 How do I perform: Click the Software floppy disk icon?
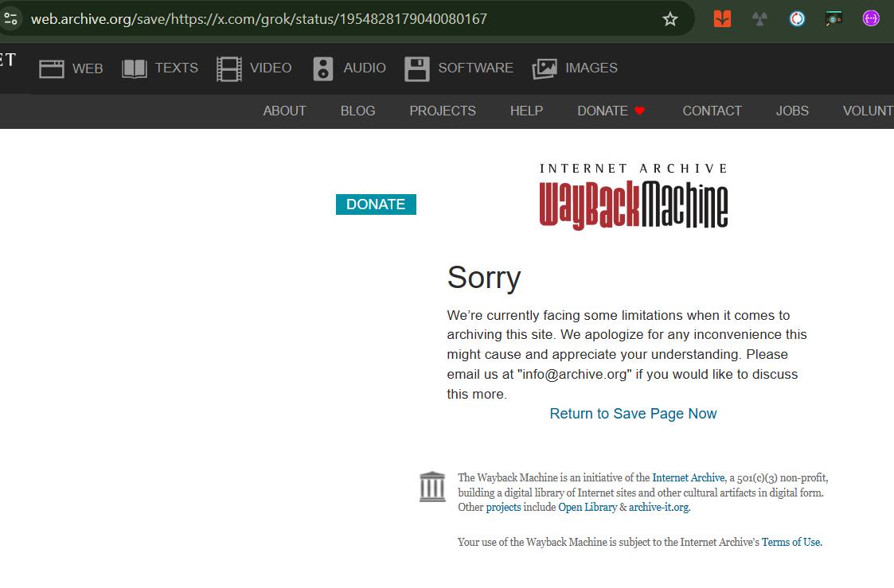click(417, 69)
